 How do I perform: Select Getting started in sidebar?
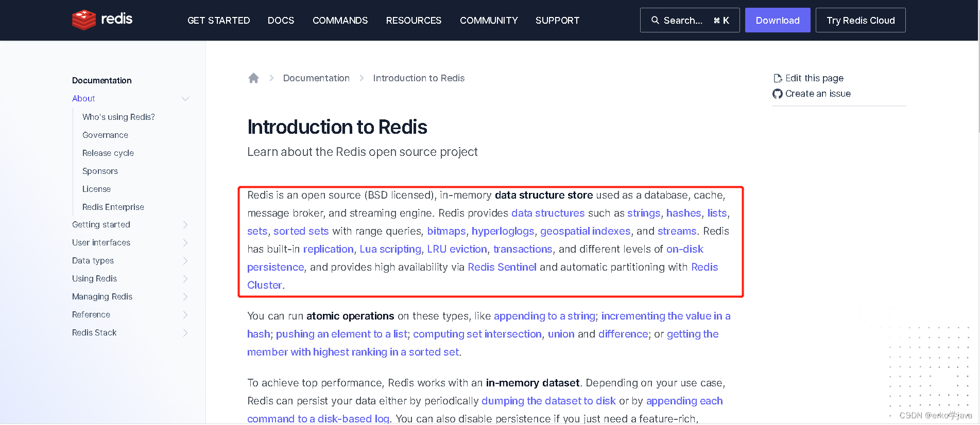[x=101, y=224]
